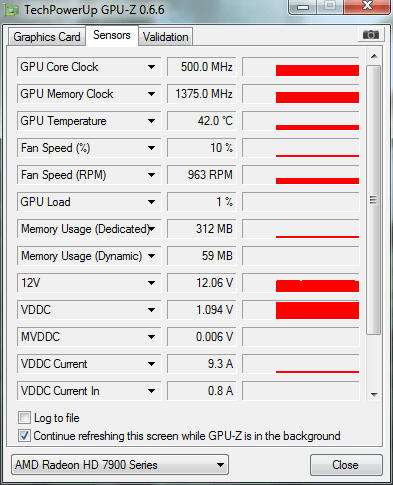Click the vertical scrollbar thumb
This screenshot has width=393, height=485.
point(374,200)
